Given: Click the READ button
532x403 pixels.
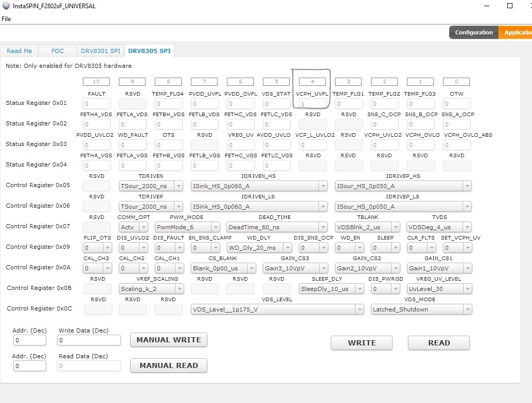Looking at the screenshot, I should 439,343.
